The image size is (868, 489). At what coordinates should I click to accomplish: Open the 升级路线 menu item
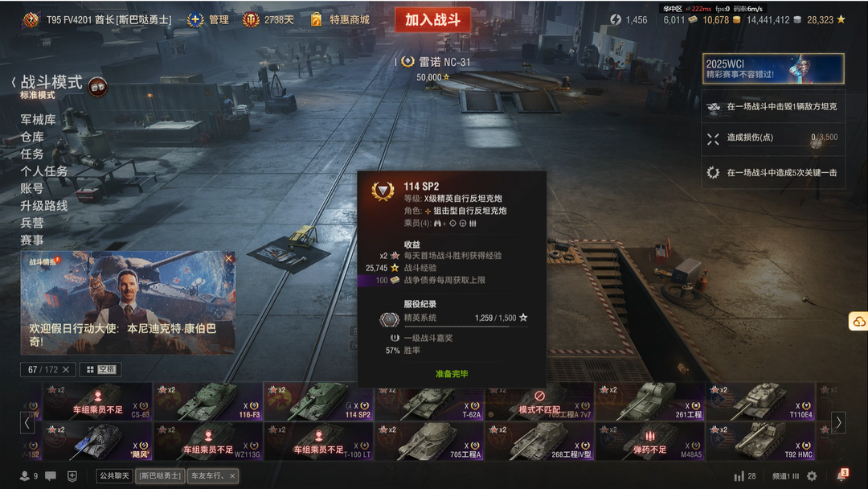[x=44, y=205]
